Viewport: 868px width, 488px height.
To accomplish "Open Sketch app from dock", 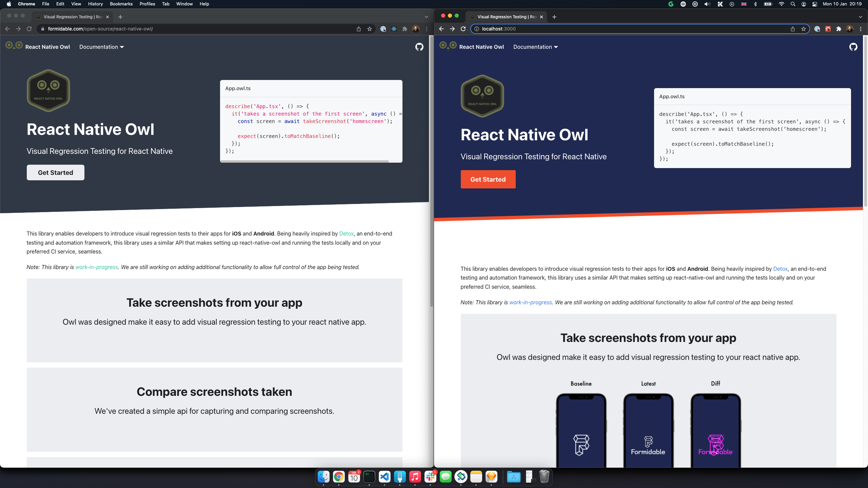I will 491,477.
